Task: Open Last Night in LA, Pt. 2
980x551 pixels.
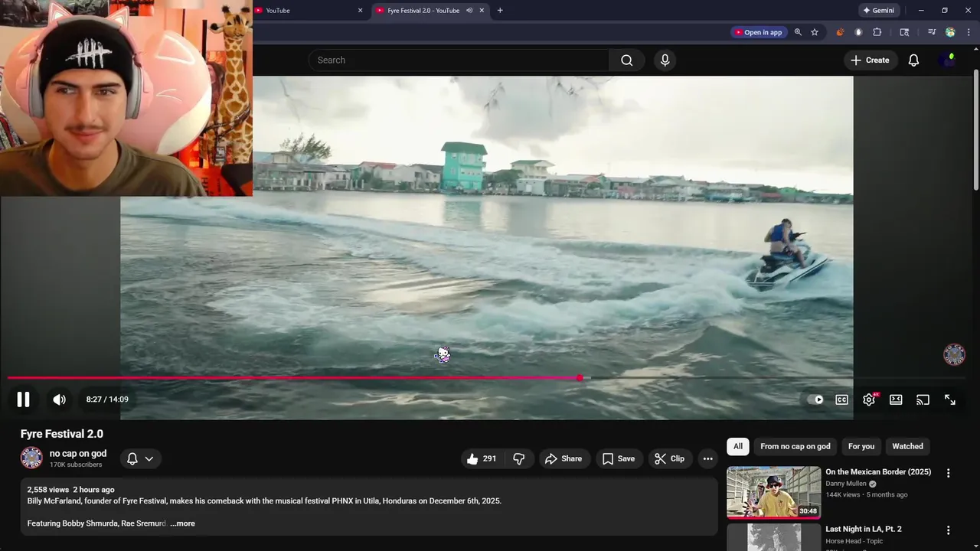Action: [864, 529]
